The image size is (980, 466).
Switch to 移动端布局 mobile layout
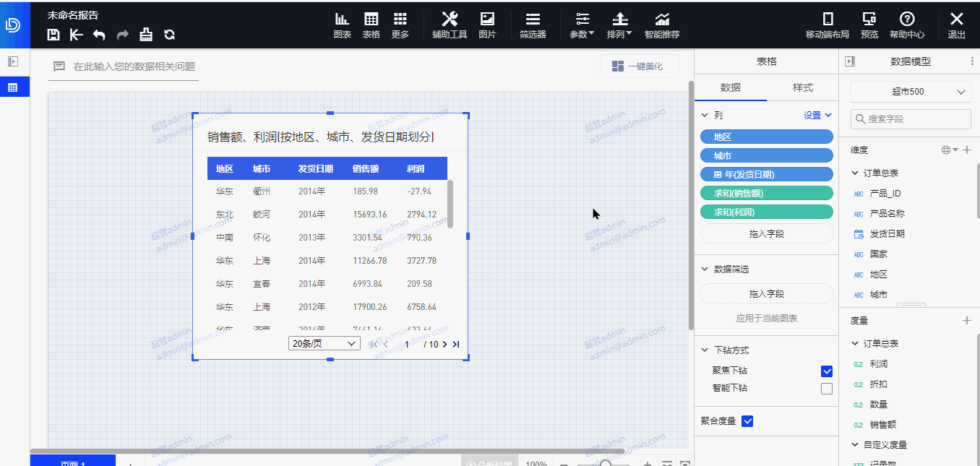[x=828, y=25]
